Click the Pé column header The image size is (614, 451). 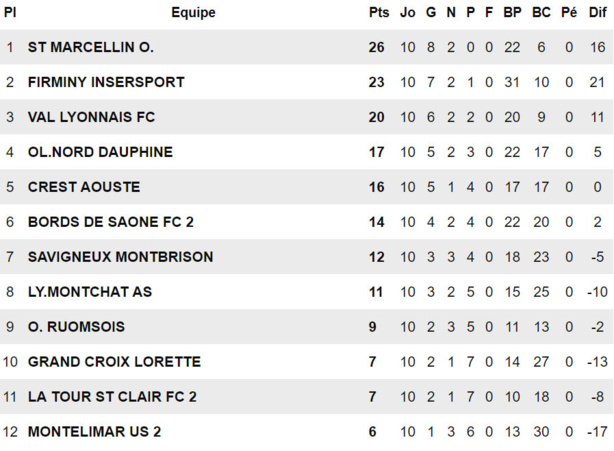[569, 13]
